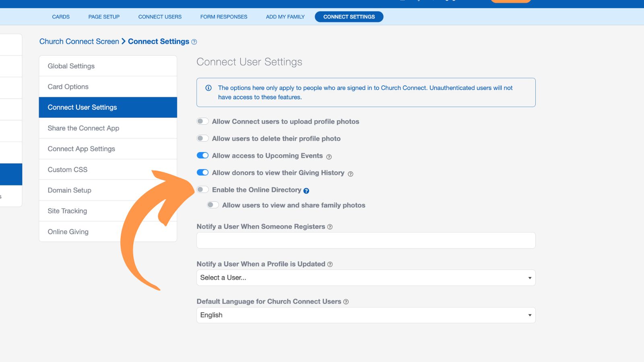Click help icon beside Upcoming Events option
The image size is (644, 362).
[x=329, y=157]
